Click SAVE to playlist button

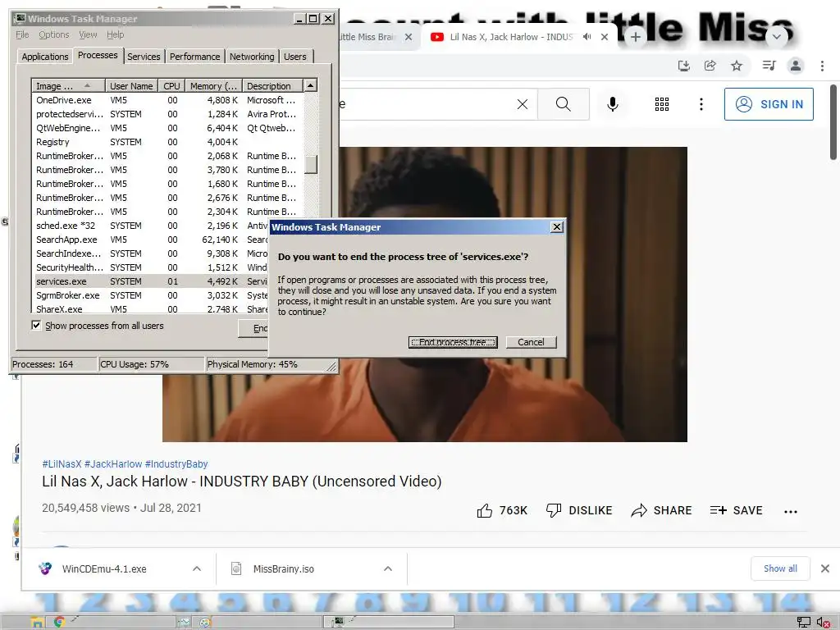coord(736,510)
